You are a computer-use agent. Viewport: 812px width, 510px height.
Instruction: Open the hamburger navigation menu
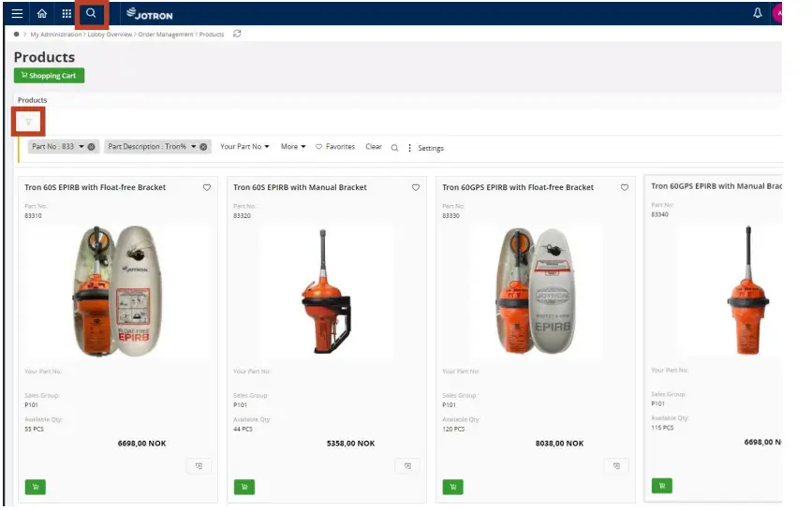[17, 13]
